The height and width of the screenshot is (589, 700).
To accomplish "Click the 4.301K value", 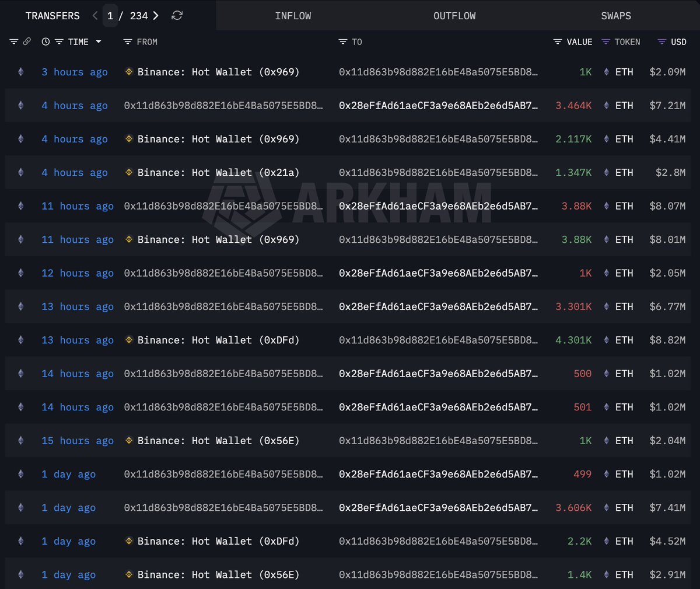I will click(573, 340).
